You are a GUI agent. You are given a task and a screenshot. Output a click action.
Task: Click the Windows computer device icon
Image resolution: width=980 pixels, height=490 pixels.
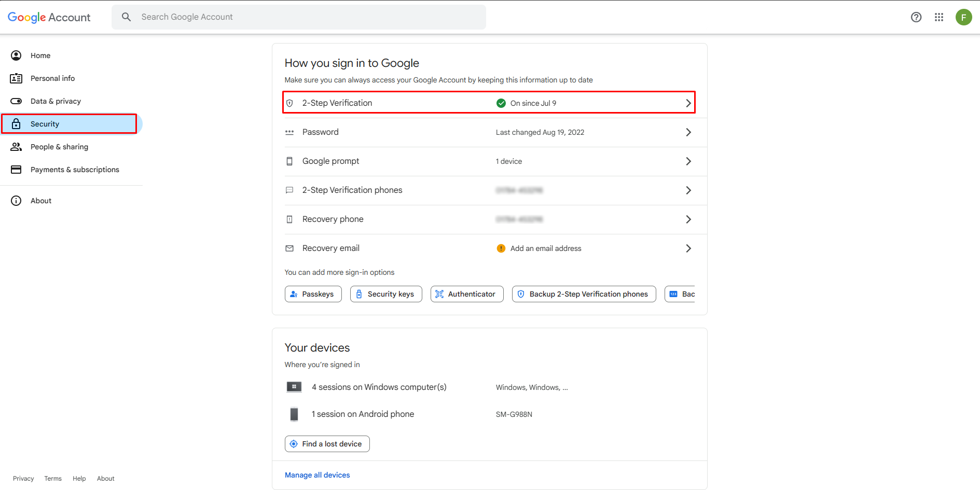pyautogui.click(x=294, y=387)
